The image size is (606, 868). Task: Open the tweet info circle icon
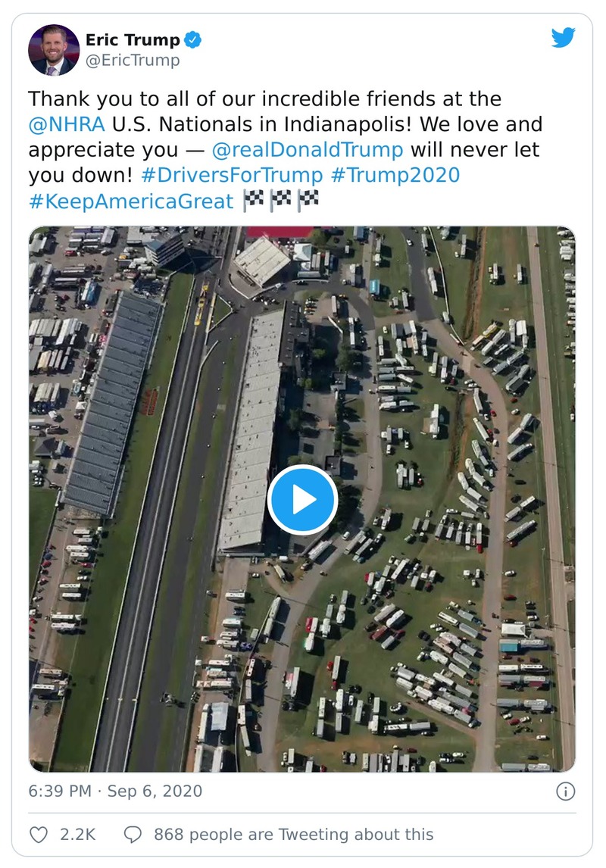coord(564,789)
